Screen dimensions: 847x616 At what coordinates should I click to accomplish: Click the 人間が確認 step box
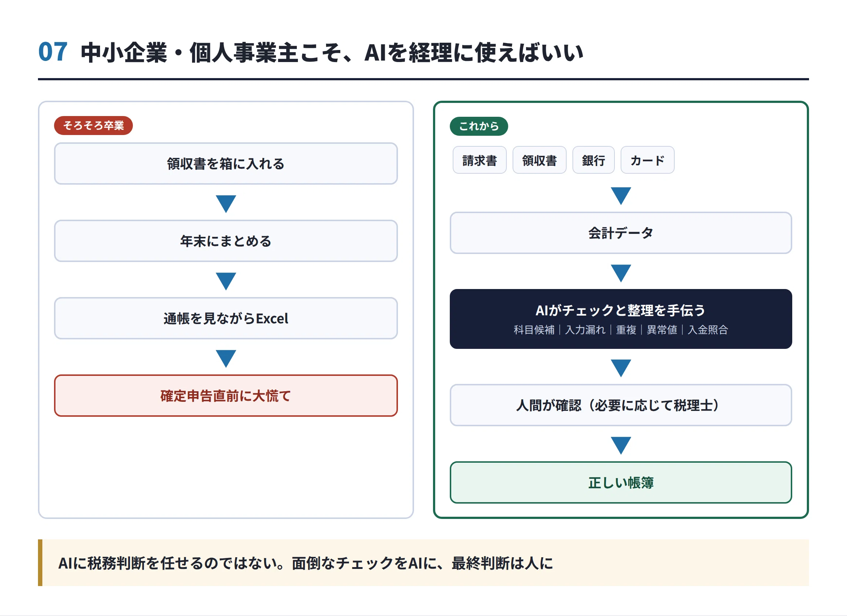pos(621,405)
